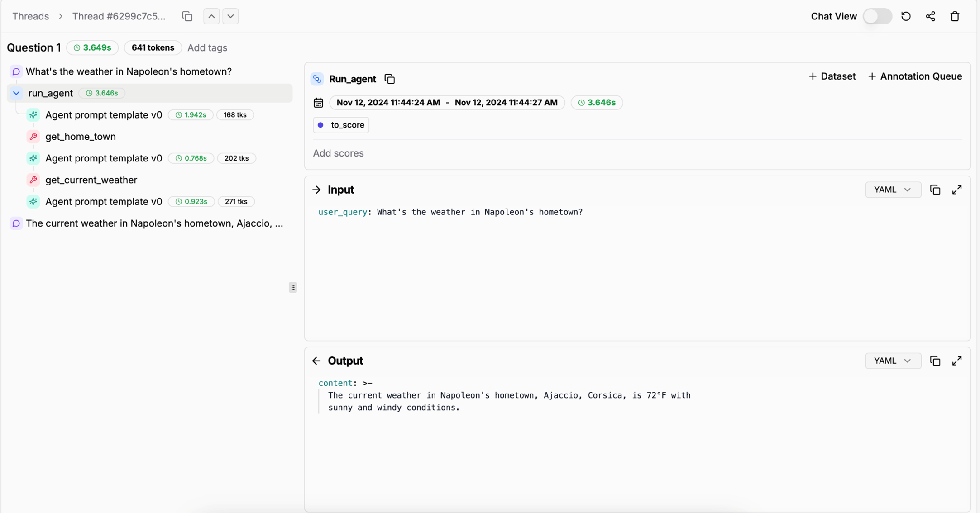The image size is (980, 513).
Task: Expand the Output panel to fullscreen
Action: pyautogui.click(x=956, y=361)
